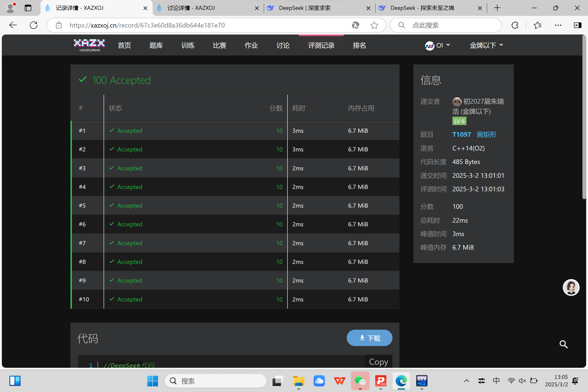
Task: Open Dev-C++ from the taskbar
Action: coord(421,381)
